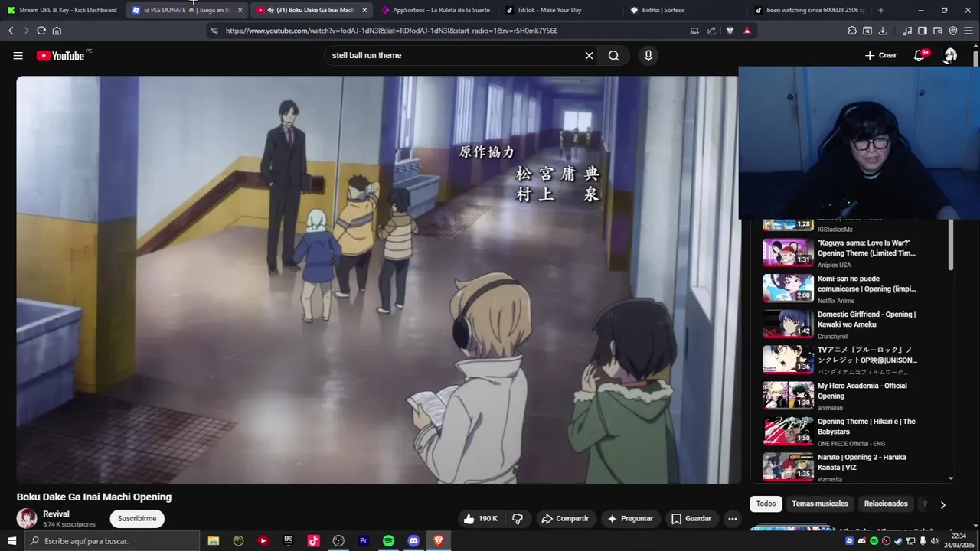Dislike the video with thumbs down
Image resolution: width=980 pixels, height=551 pixels.
tap(518, 518)
